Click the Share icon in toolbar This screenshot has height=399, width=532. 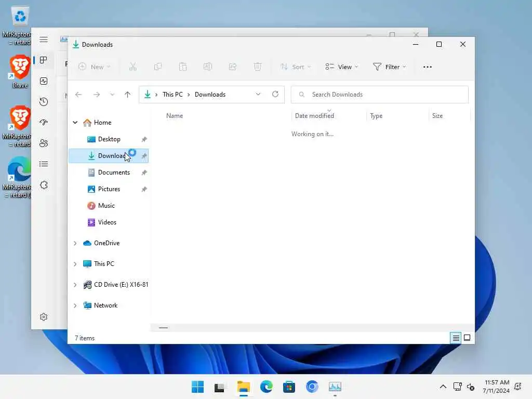pyautogui.click(x=233, y=67)
